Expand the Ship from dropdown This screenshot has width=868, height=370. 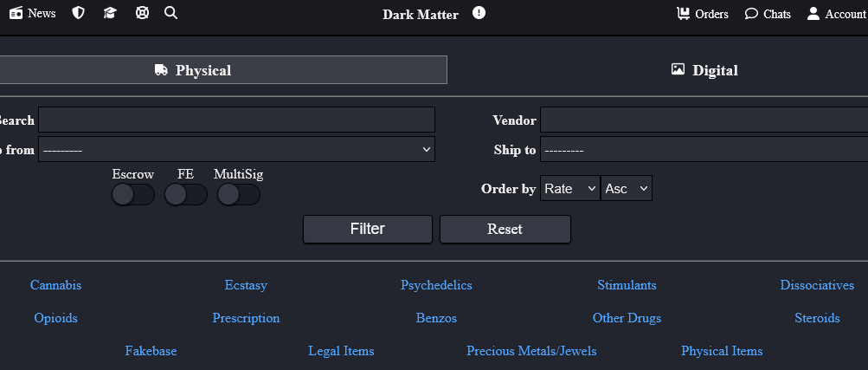236,149
